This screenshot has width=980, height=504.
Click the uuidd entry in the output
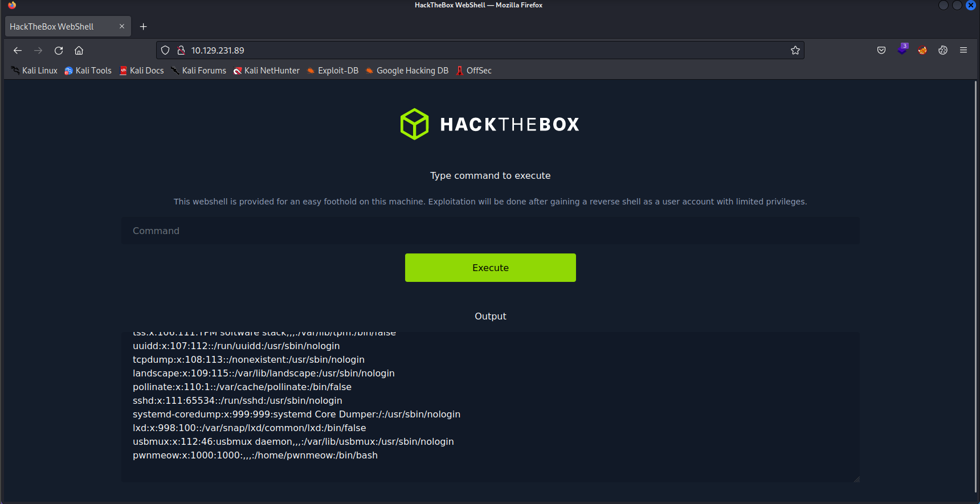pyautogui.click(x=236, y=346)
